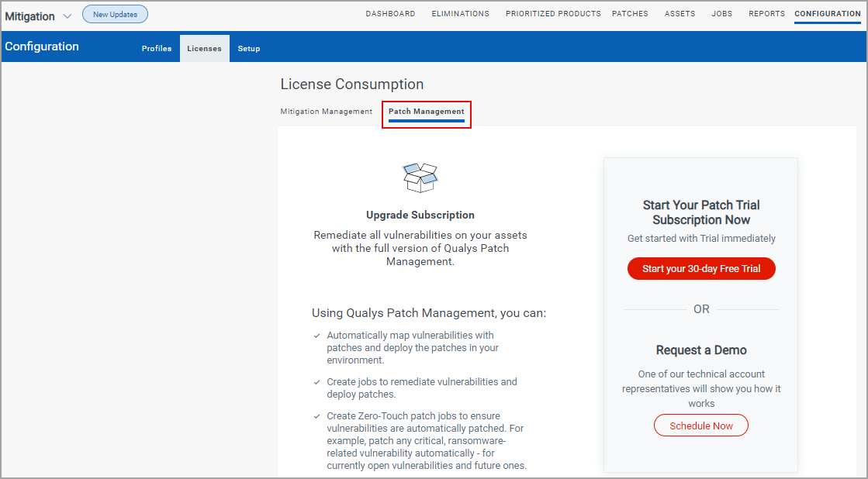
Task: Open Prioritized Products section
Action: click(x=553, y=14)
